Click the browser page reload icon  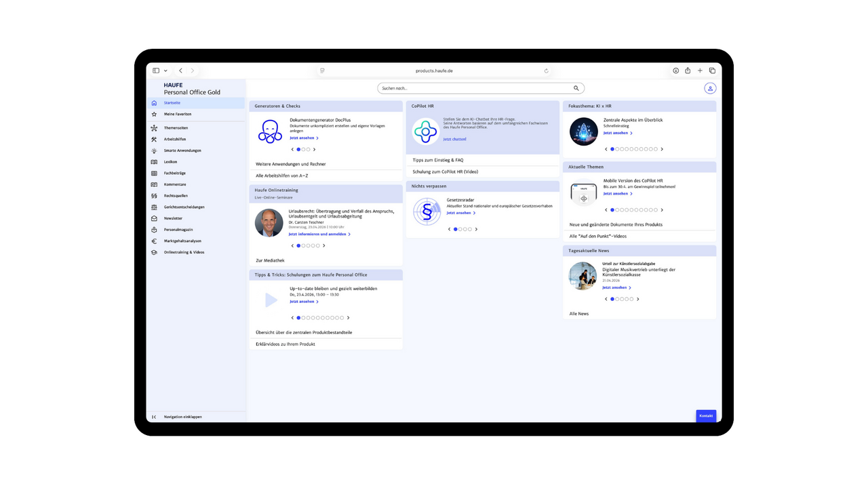pyautogui.click(x=546, y=70)
